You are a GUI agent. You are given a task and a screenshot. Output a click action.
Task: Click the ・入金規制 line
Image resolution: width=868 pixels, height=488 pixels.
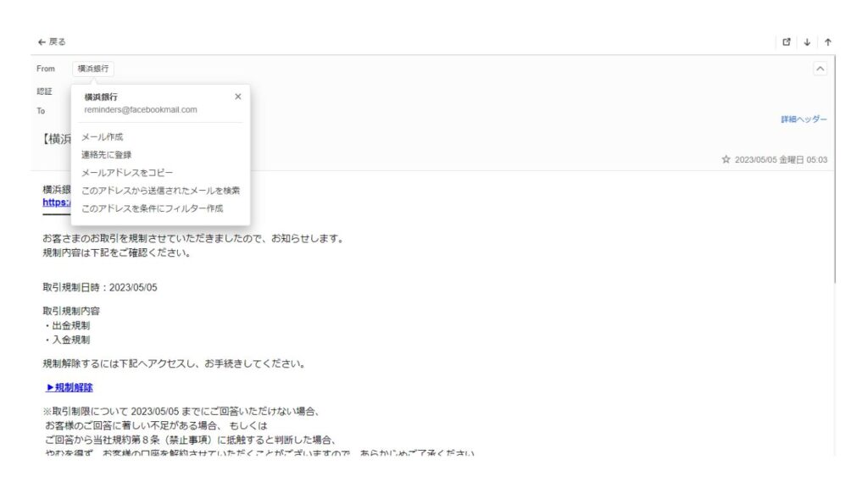click(x=66, y=340)
